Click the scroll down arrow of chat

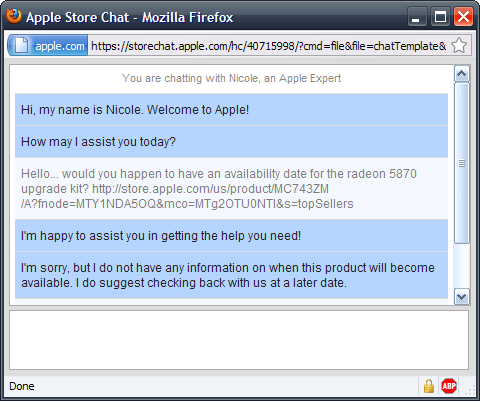click(x=462, y=296)
